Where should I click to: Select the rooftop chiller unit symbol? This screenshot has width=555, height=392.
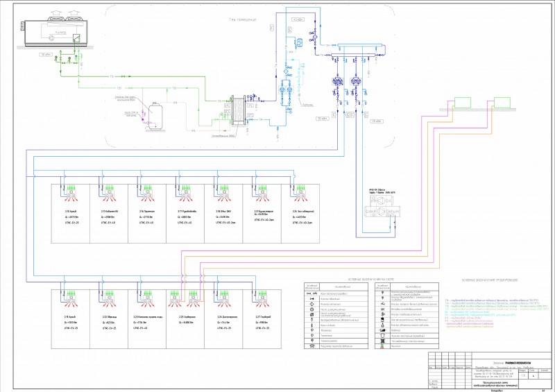(x=55, y=29)
